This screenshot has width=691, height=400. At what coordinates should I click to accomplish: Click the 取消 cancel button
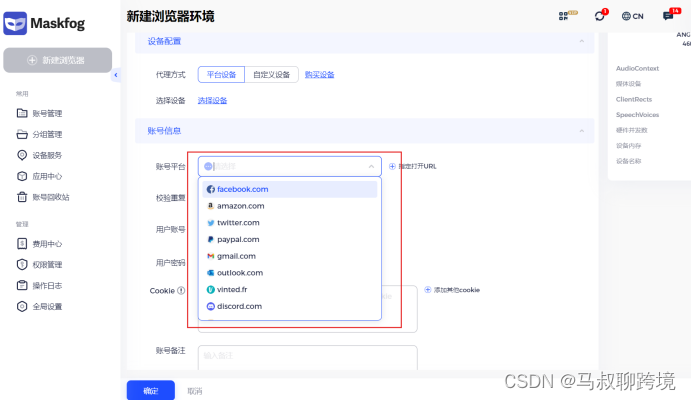pyautogui.click(x=195, y=391)
